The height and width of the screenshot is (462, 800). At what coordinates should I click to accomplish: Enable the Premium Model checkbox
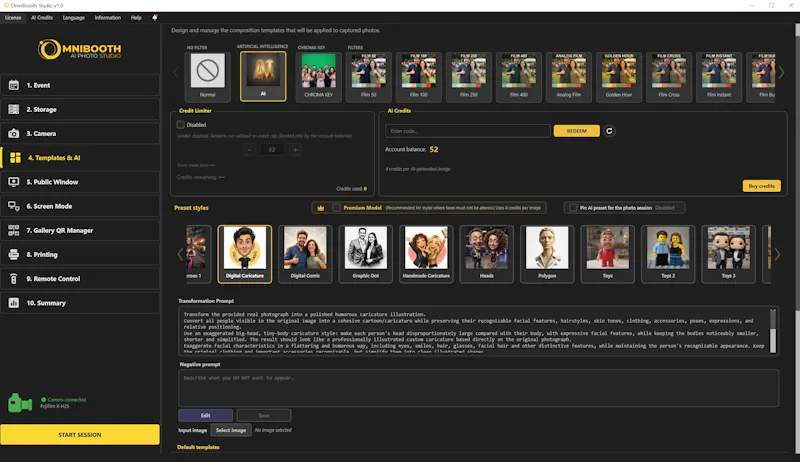(337, 208)
